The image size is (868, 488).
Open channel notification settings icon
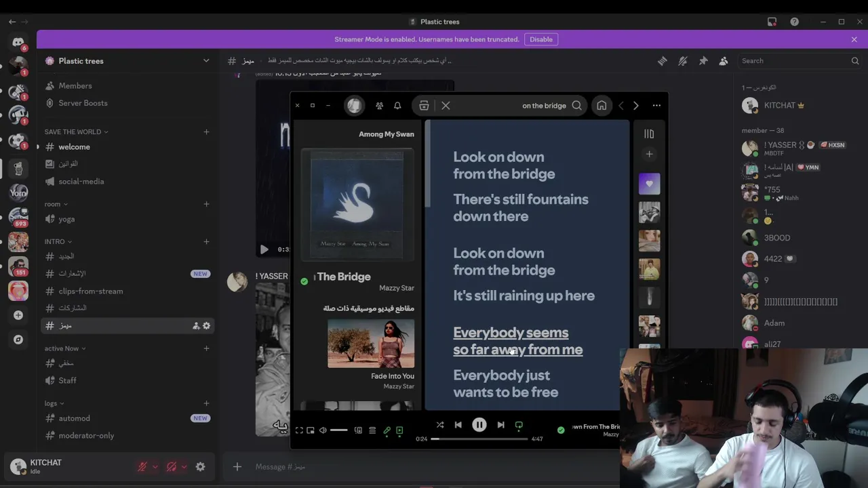coord(683,61)
